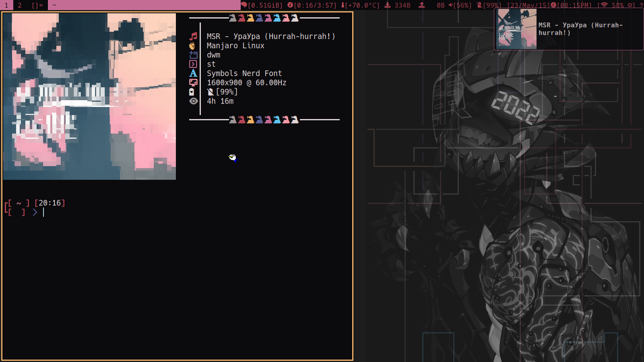Image resolution: width=644 pixels, height=362 pixels.
Task: Click the [20:16] prompt timestamp
Action: click(50, 203)
